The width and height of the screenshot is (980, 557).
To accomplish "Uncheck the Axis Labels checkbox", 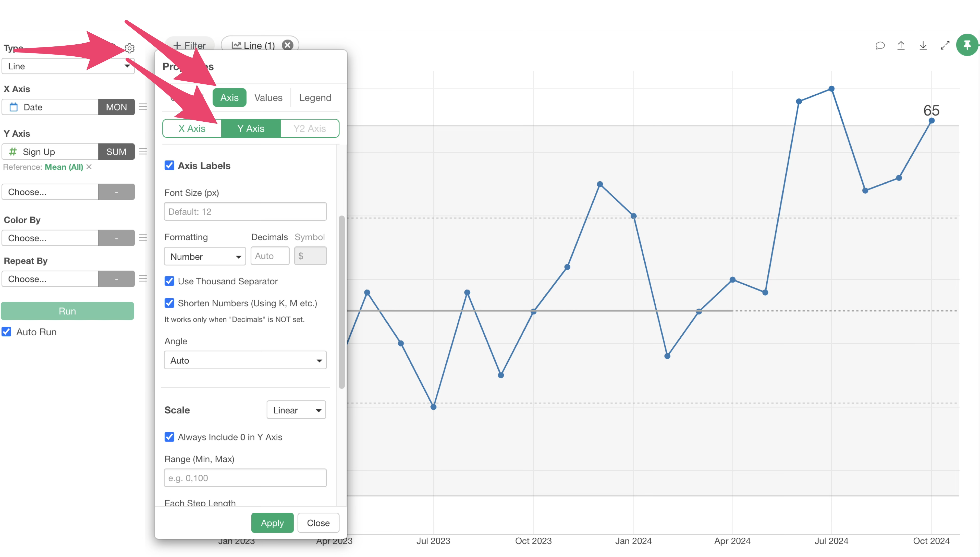I will [169, 165].
